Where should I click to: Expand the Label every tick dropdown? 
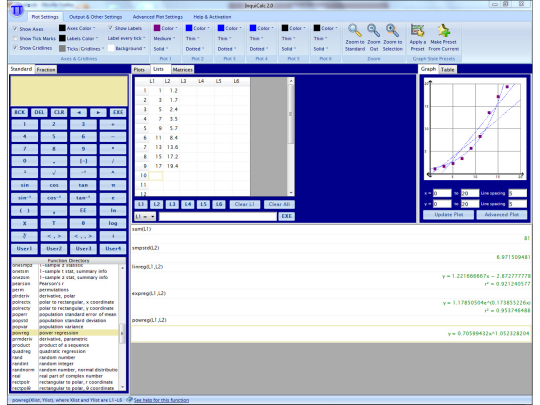[126, 38]
